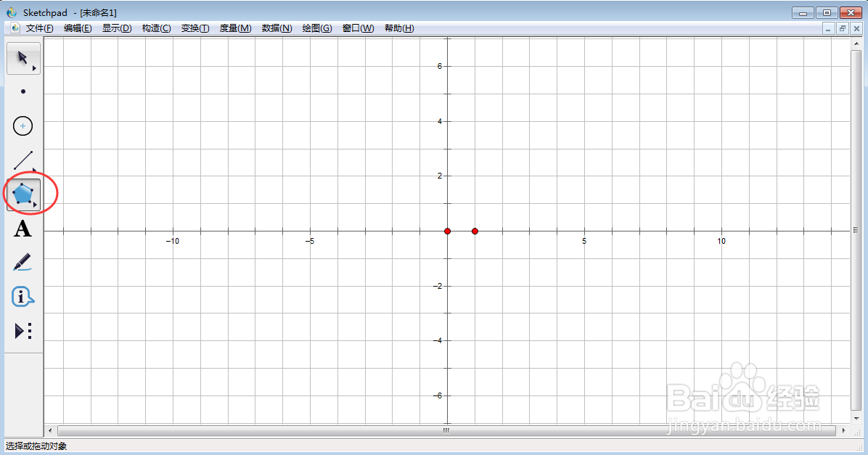Screen dimensions: 868x455
Task: Open the 显示(D) menu
Action: click(x=117, y=28)
